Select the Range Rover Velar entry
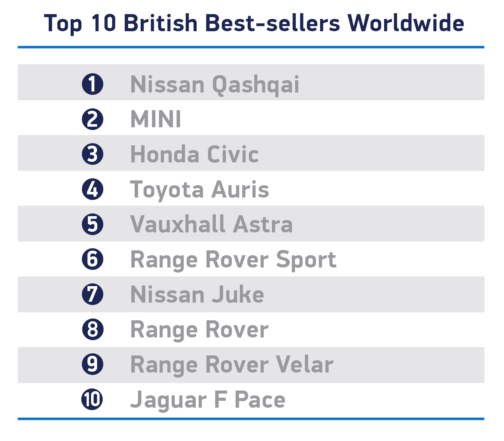Image resolution: width=504 pixels, height=441 pixels. [x=232, y=365]
